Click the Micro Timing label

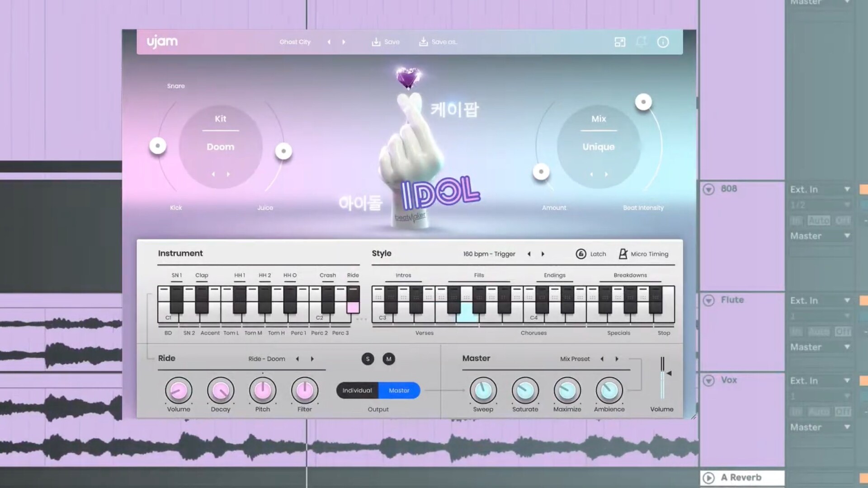click(x=649, y=254)
